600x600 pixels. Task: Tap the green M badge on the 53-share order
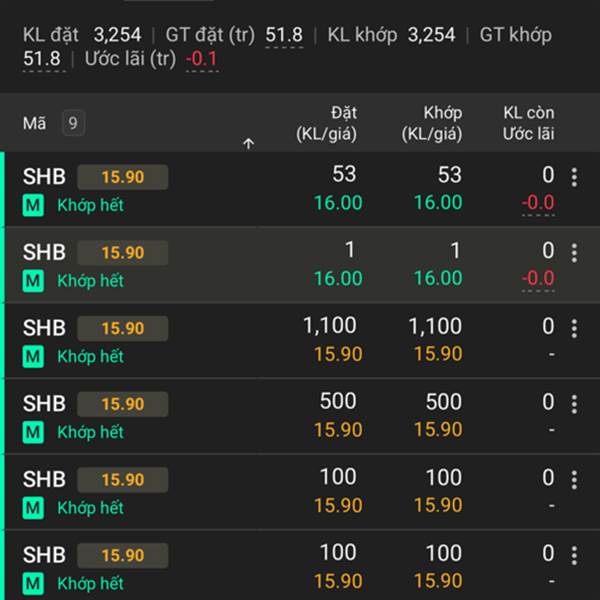point(33,205)
